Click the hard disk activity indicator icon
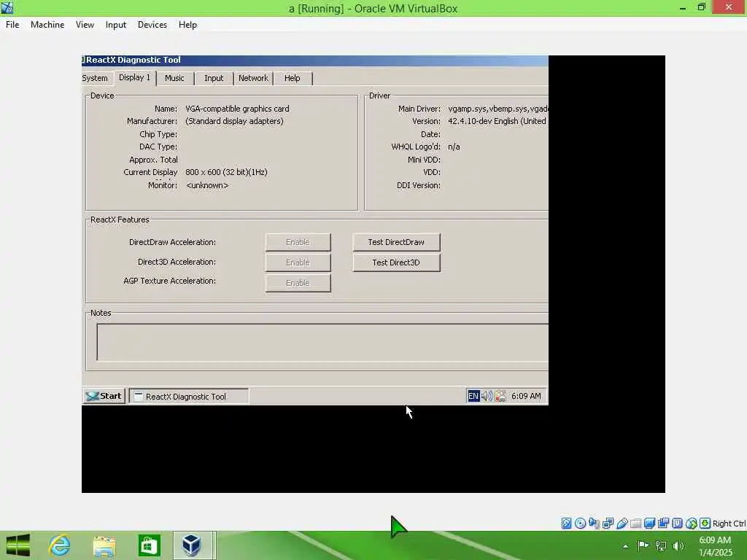Image resolution: width=747 pixels, height=560 pixels. coord(566,524)
